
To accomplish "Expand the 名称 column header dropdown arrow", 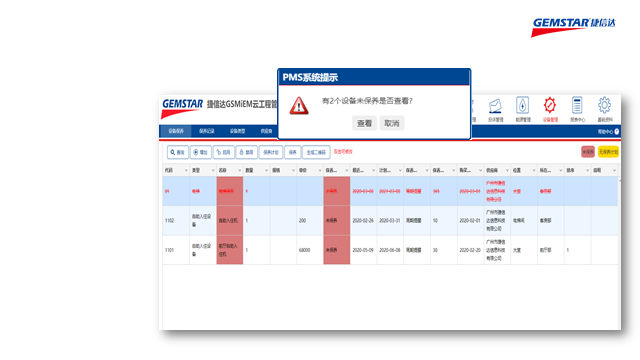I will click(x=240, y=170).
